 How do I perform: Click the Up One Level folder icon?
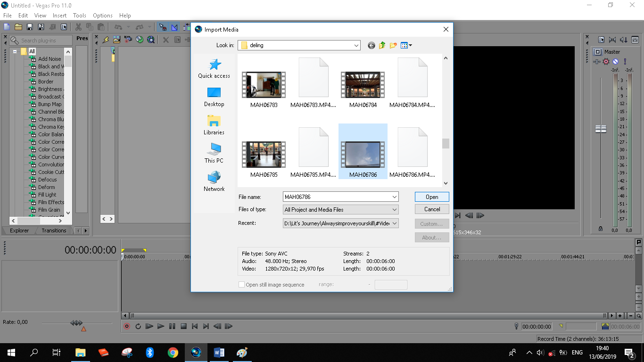pos(382,45)
